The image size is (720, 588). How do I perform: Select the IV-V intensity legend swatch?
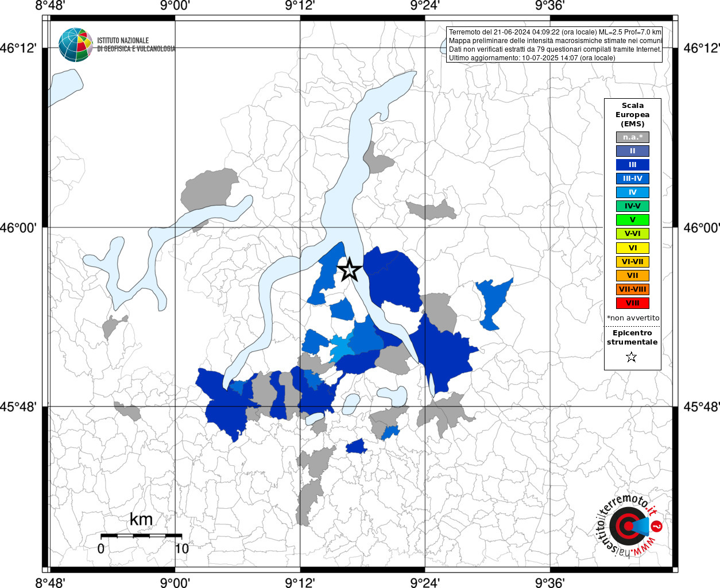pos(632,206)
